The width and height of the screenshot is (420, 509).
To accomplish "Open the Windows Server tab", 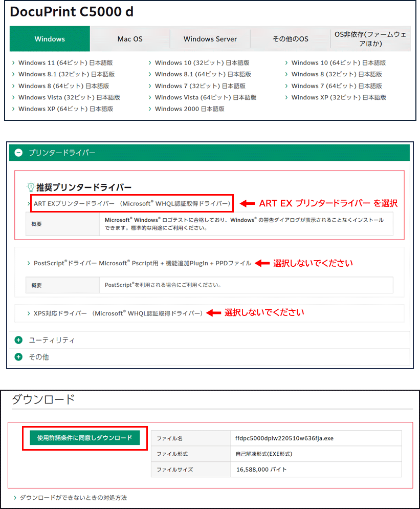I will click(x=210, y=39).
